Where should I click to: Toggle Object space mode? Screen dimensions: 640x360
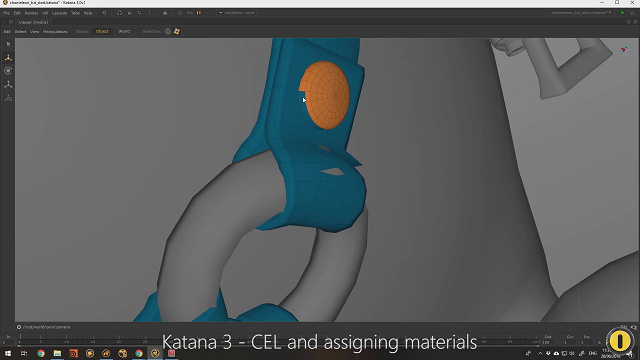[x=102, y=31]
